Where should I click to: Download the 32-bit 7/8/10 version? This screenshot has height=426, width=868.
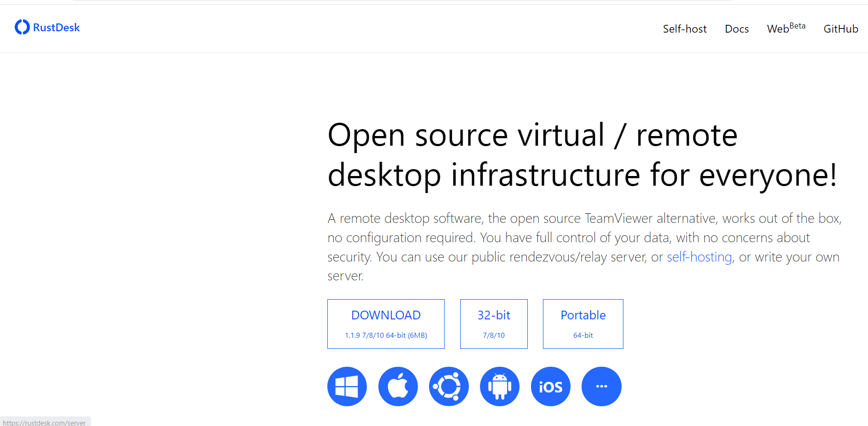point(493,324)
